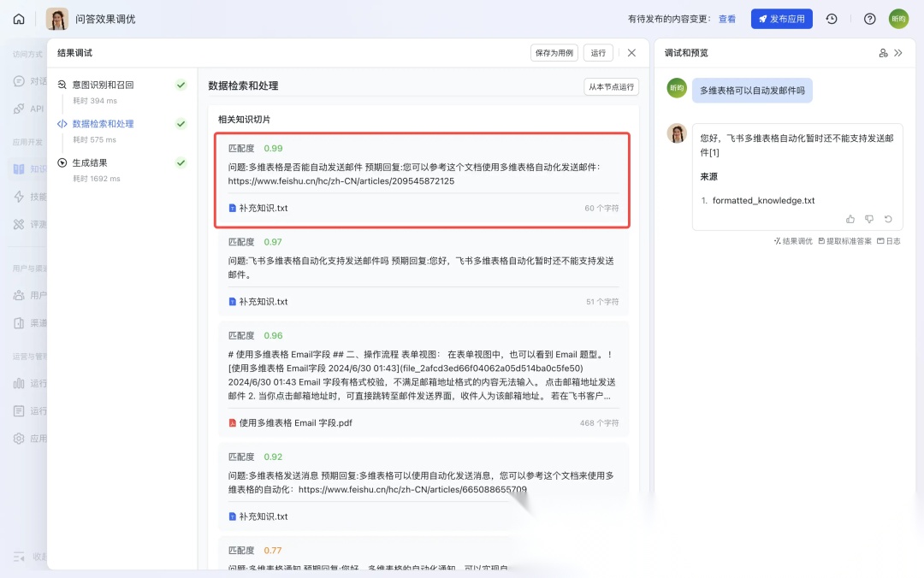Viewport: 924px width, 578px height.
Task: Open 对话 item in left sidebar
Action: [29, 80]
